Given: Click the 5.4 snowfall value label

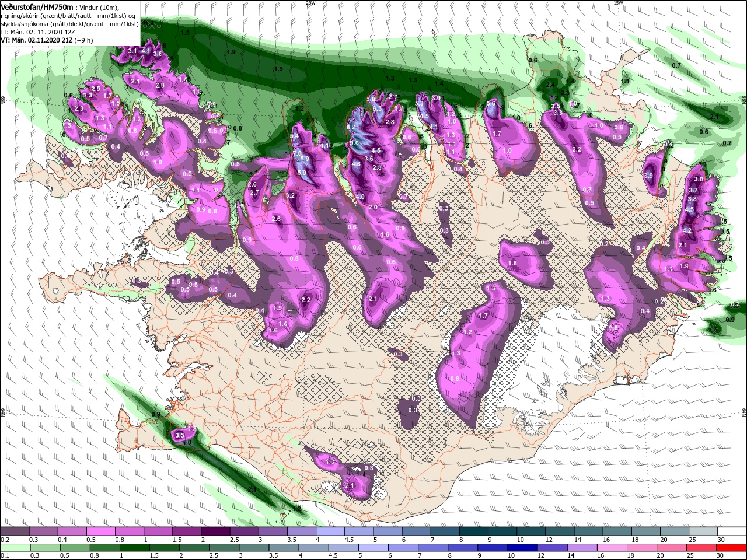Looking at the screenshot, I should click(x=294, y=136).
